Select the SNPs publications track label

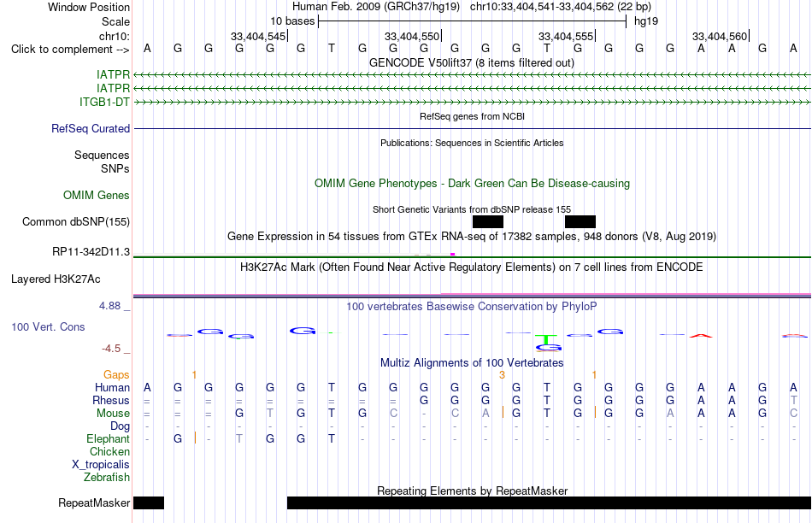click(x=115, y=169)
